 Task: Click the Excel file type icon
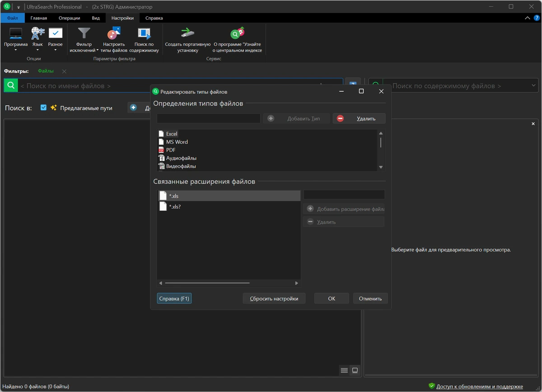click(x=161, y=134)
